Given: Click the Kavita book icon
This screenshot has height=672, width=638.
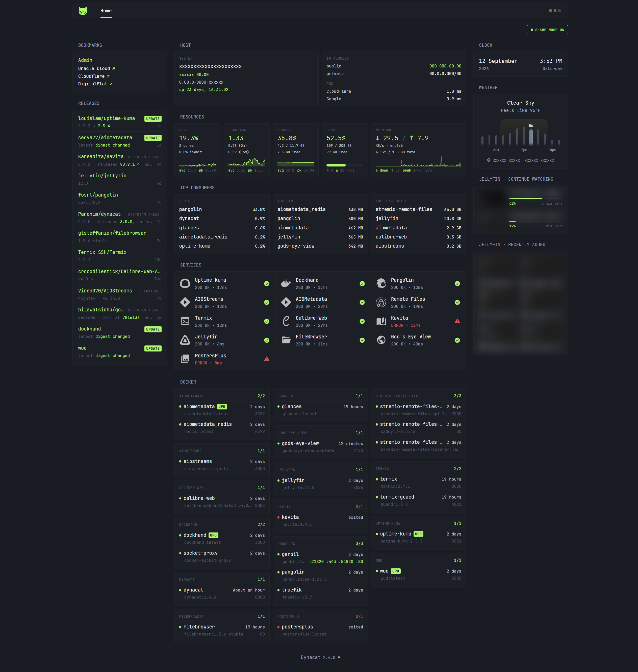Looking at the screenshot, I should pos(381,321).
